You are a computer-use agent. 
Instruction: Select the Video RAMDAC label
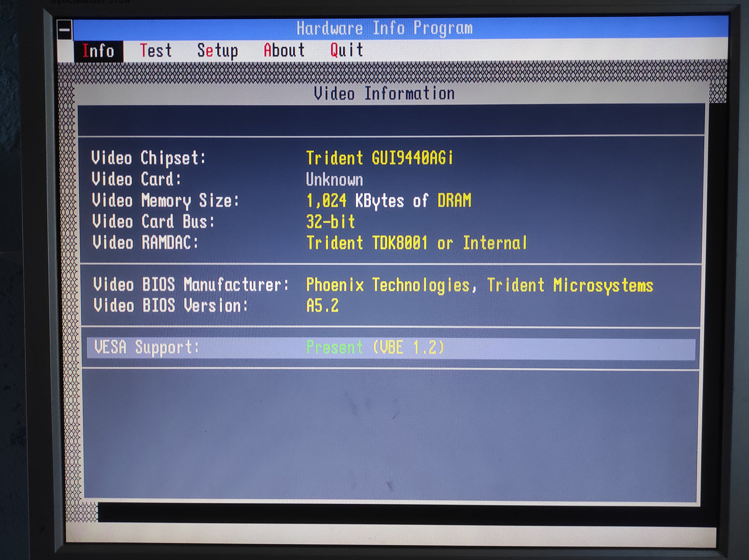tap(145, 243)
